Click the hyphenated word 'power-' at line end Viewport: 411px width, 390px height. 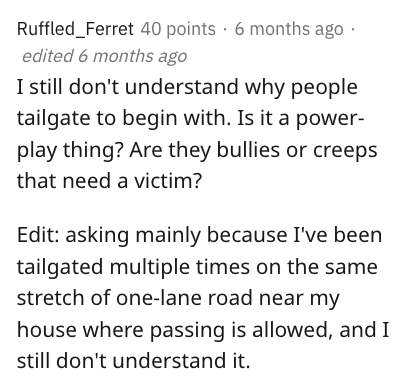pos(331,119)
